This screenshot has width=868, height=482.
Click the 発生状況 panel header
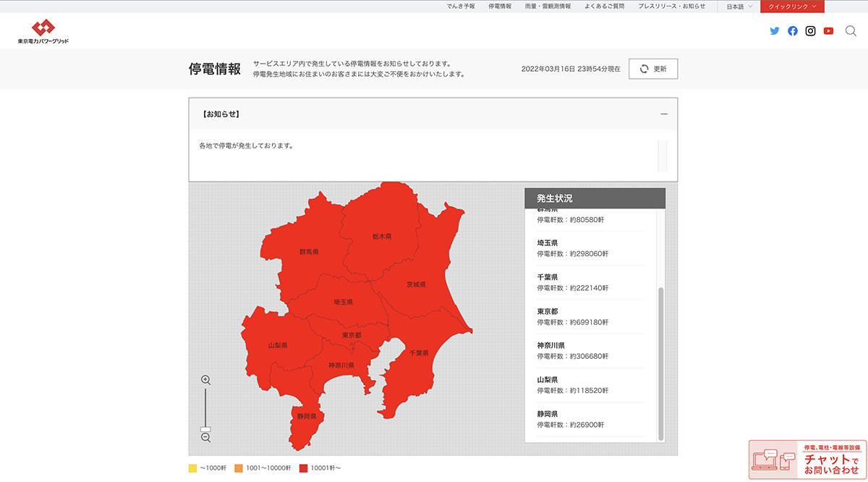[x=595, y=198]
